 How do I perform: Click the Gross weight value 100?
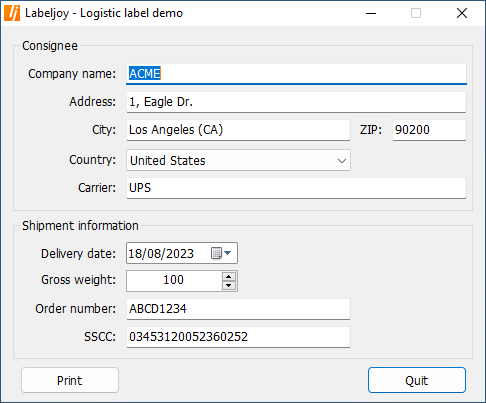coord(174,280)
